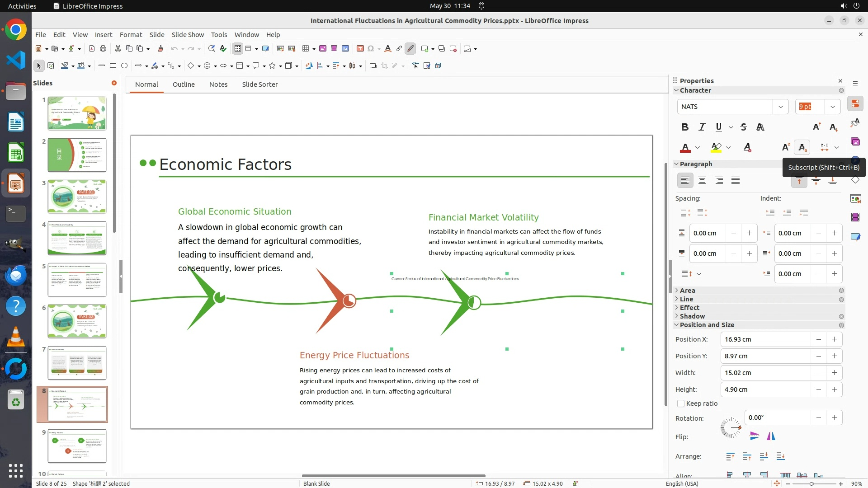Switch to the Slide Sorter tab
The width and height of the screenshot is (868, 488).
pyautogui.click(x=259, y=84)
